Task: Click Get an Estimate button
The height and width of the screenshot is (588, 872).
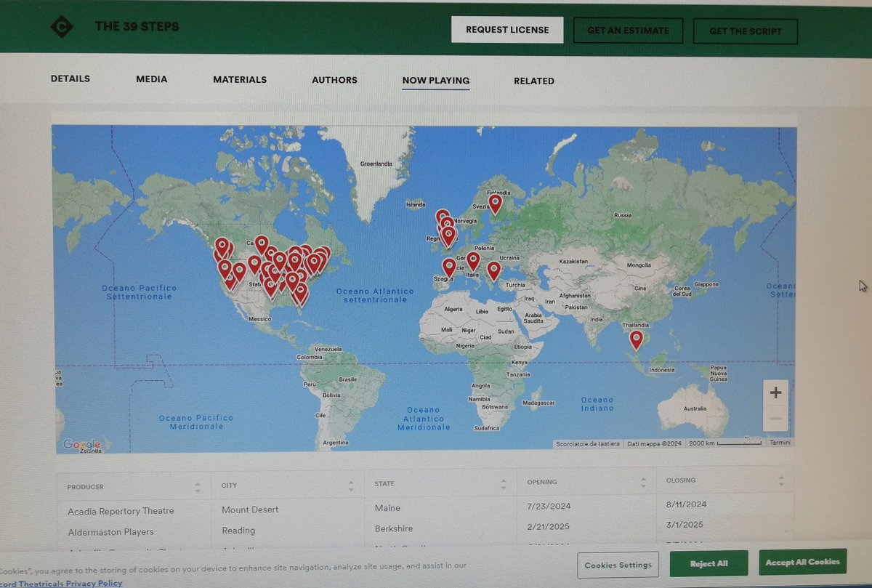Action: pos(627,31)
